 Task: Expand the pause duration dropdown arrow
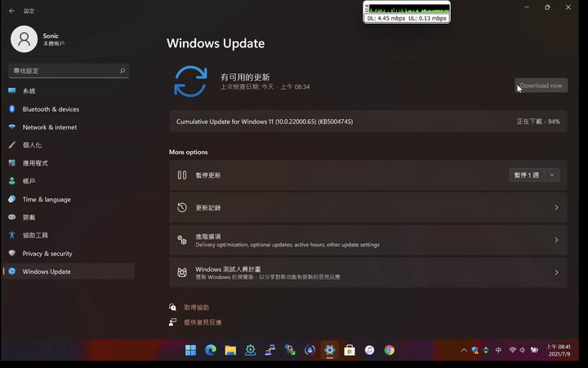coord(552,175)
